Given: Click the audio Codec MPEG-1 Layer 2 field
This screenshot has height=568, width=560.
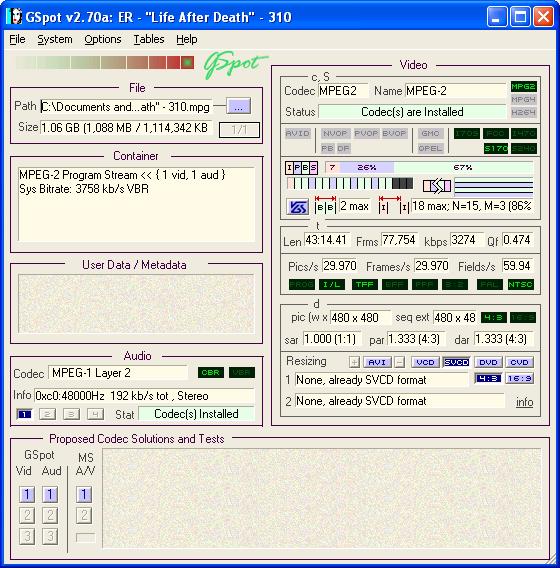Looking at the screenshot, I should 118,373.
